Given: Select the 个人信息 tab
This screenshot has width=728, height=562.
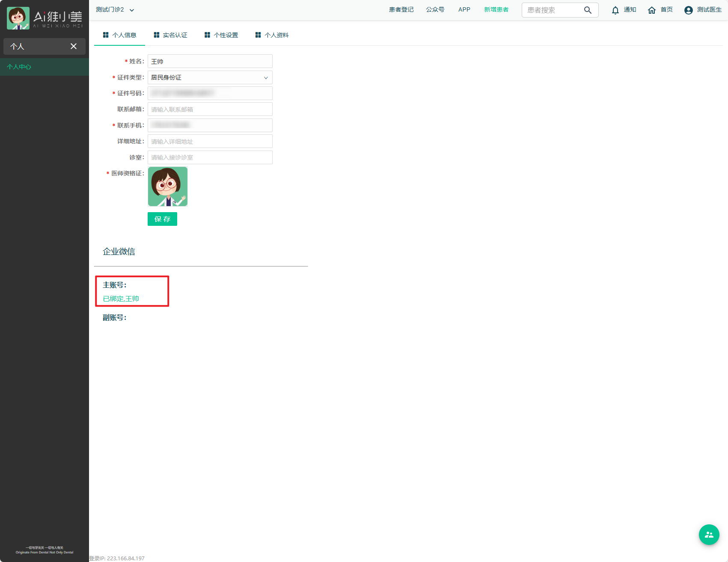Looking at the screenshot, I should point(119,35).
